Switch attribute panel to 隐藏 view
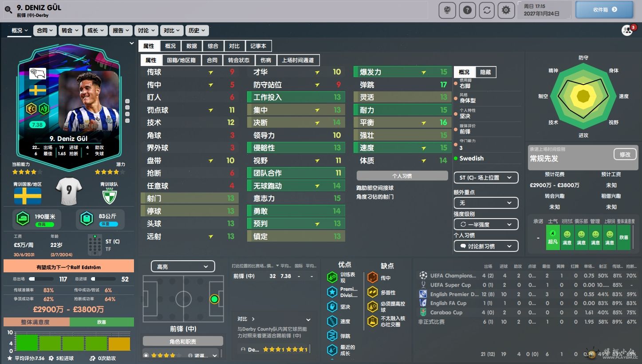The image size is (642, 364). click(x=485, y=72)
